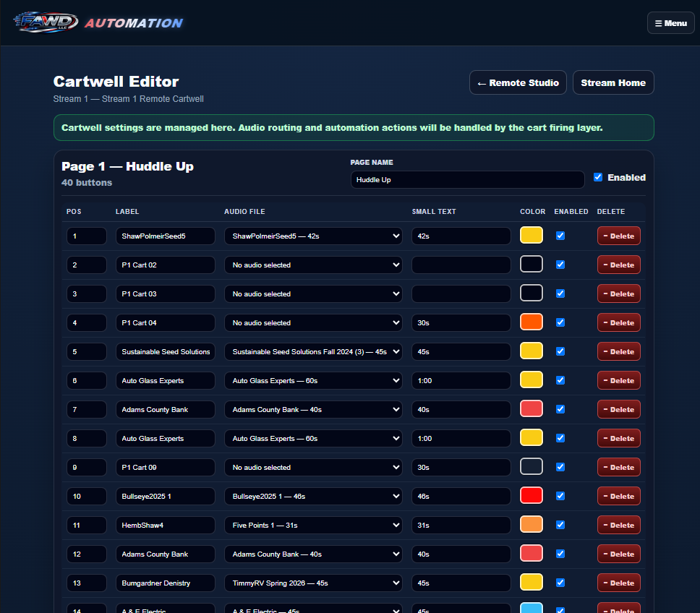The height and width of the screenshot is (613, 700).
Task: Delete the ShawPolmeirSeed5 cart
Action: (619, 236)
